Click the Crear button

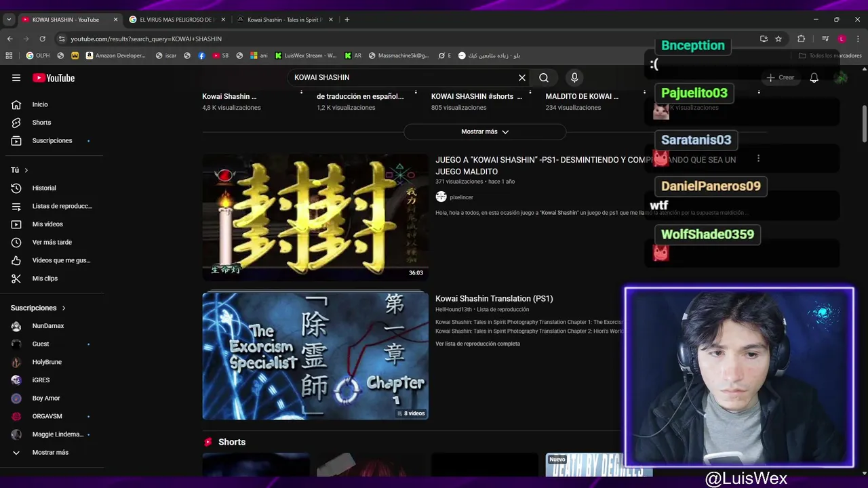(781, 78)
